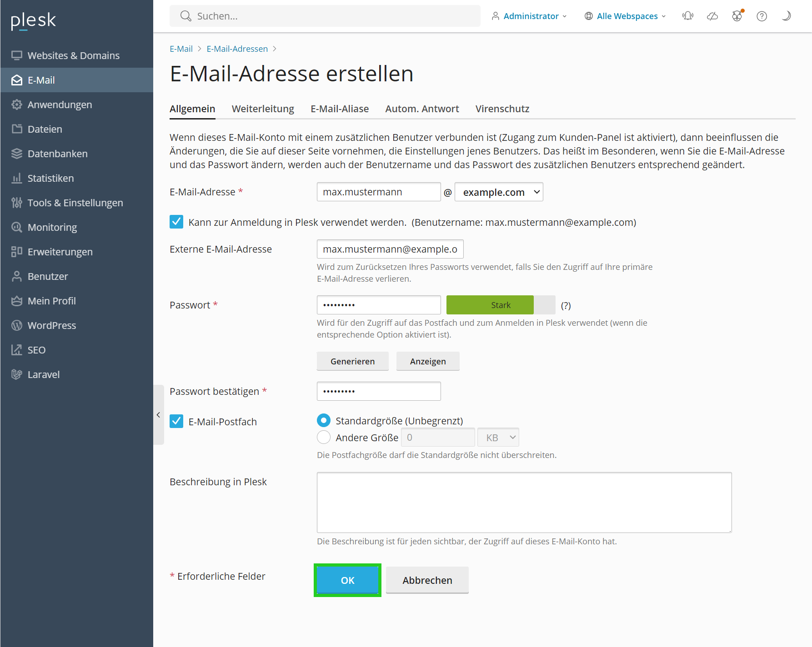Click the Administrator user icon
Screen dimensions: 812x647
(496, 16)
